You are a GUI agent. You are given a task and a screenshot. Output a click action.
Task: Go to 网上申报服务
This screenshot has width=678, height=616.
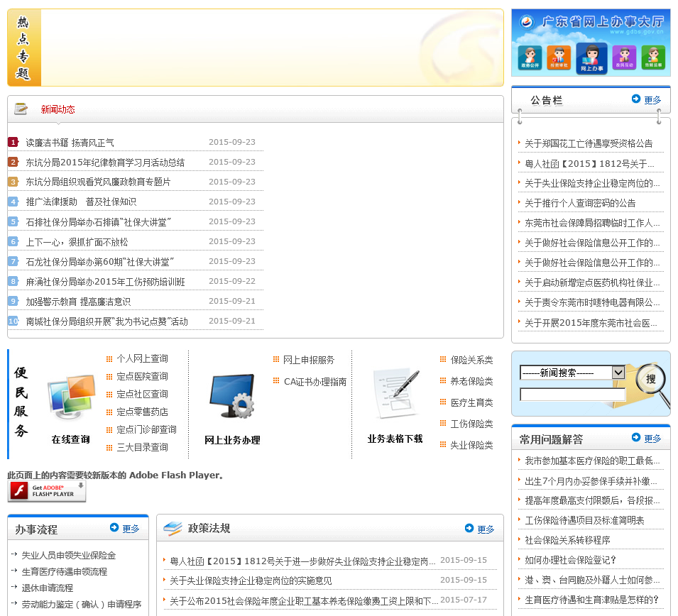(x=309, y=360)
